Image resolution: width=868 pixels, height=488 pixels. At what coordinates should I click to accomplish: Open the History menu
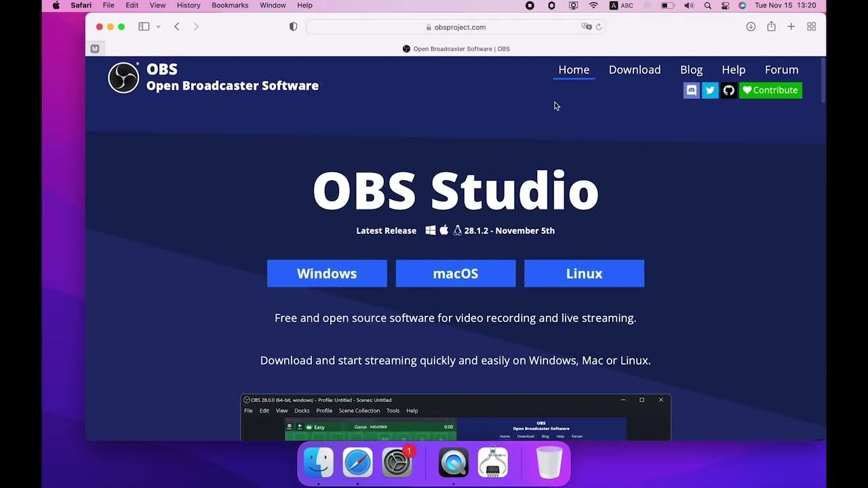coord(189,5)
